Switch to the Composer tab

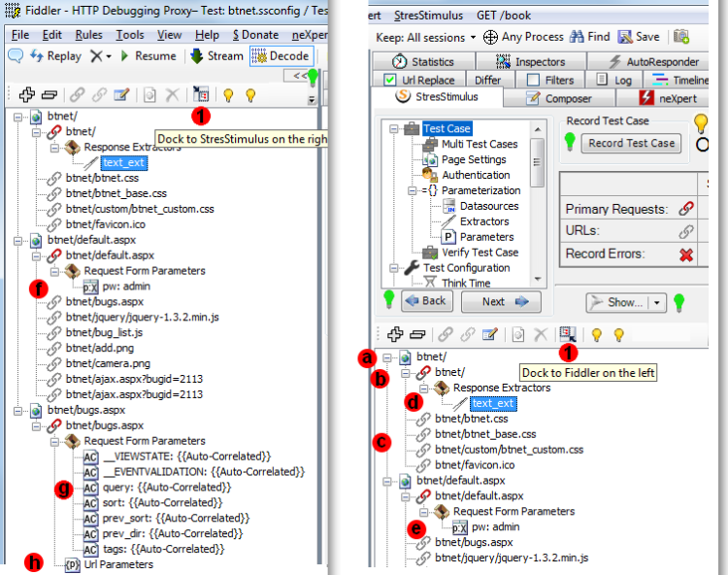559,98
